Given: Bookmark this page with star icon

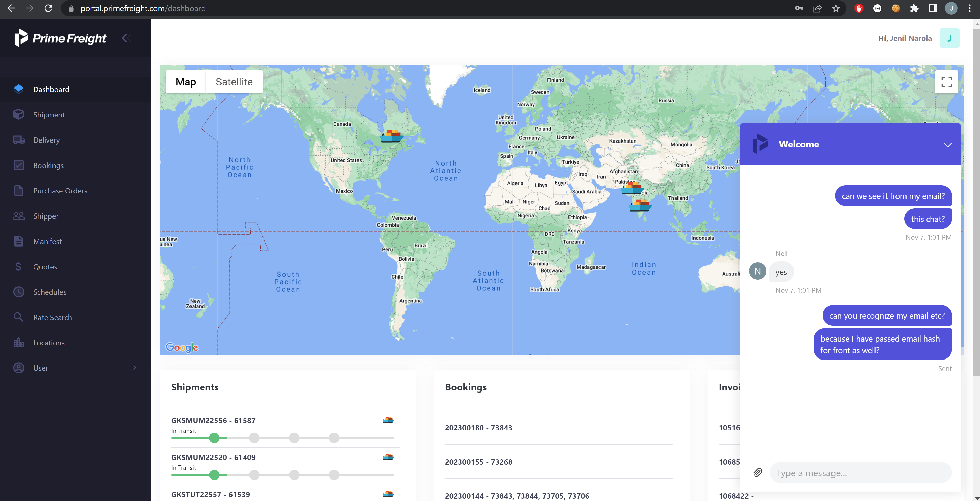Looking at the screenshot, I should [x=835, y=8].
